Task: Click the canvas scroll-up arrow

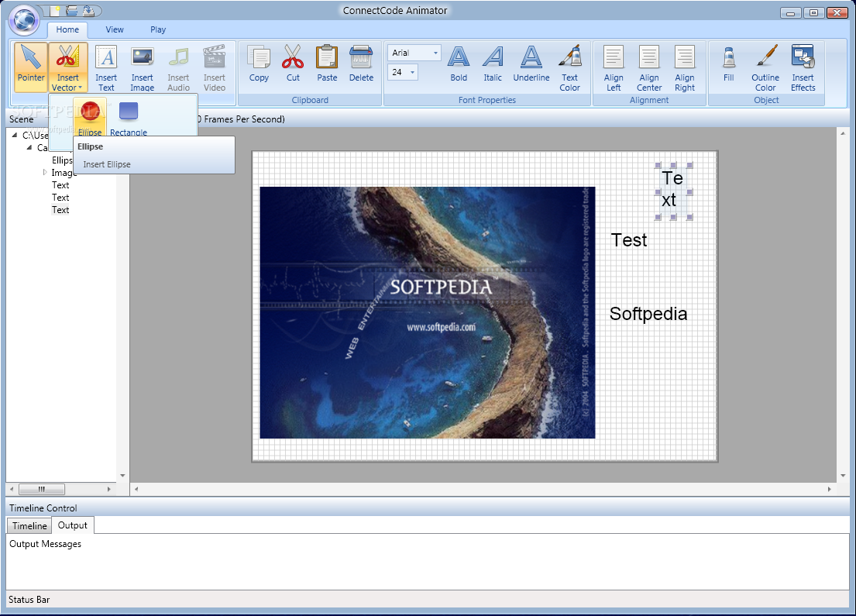Action: click(843, 133)
